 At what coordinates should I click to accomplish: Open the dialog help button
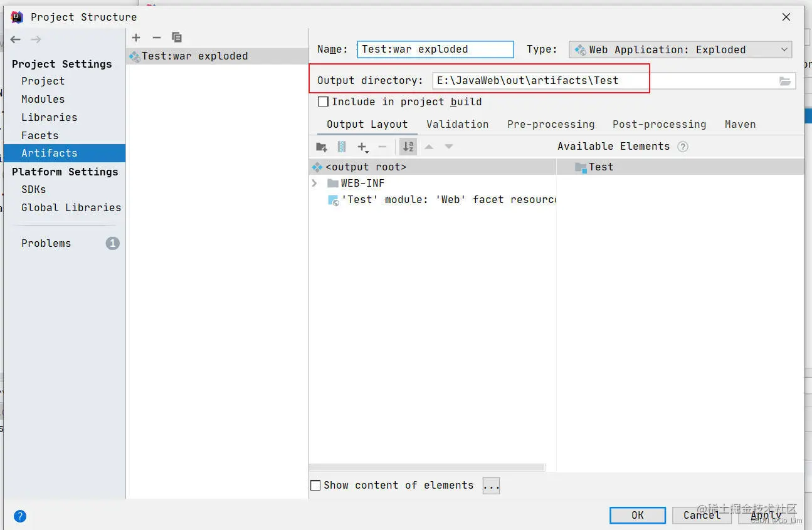[x=20, y=516]
